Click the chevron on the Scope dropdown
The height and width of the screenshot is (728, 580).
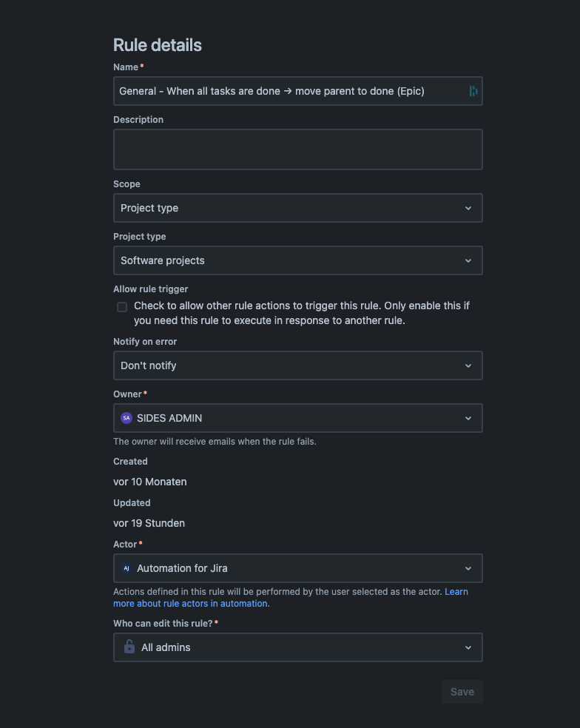(468, 208)
